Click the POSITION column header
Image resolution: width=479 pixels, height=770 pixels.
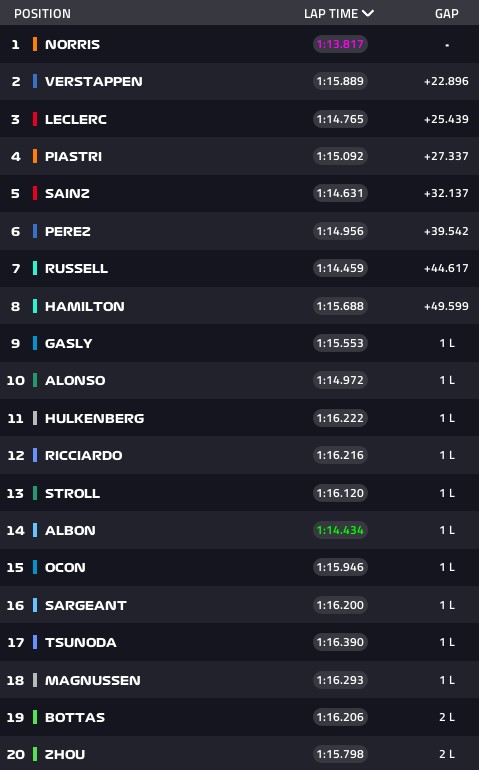(x=42, y=14)
